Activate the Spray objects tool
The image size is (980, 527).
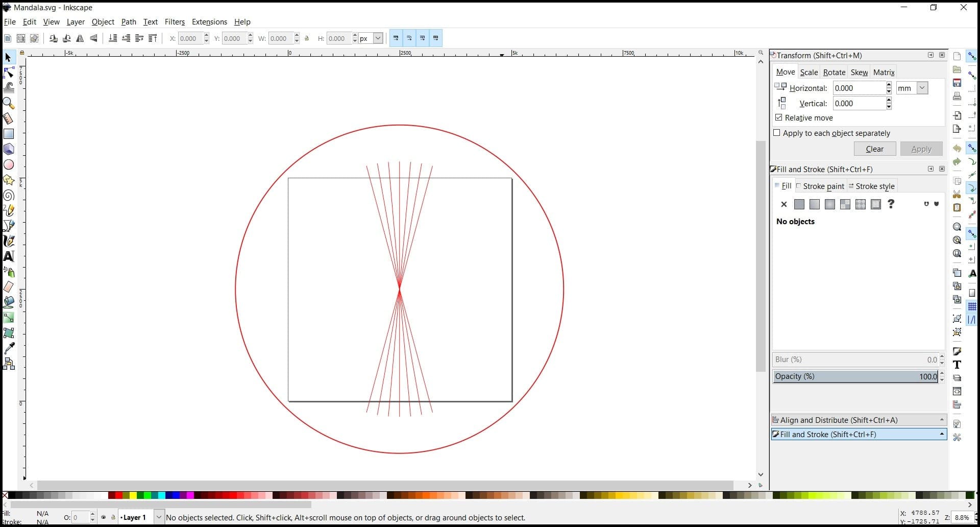9,272
